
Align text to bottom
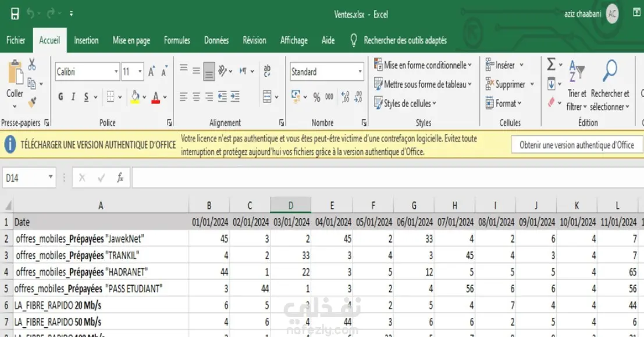209,72
